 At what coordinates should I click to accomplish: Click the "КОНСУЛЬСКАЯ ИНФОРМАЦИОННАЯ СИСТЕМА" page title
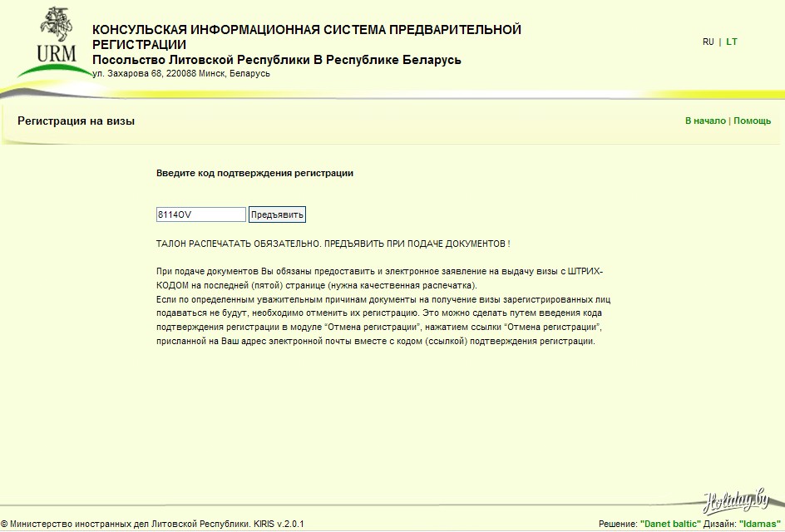(x=306, y=30)
